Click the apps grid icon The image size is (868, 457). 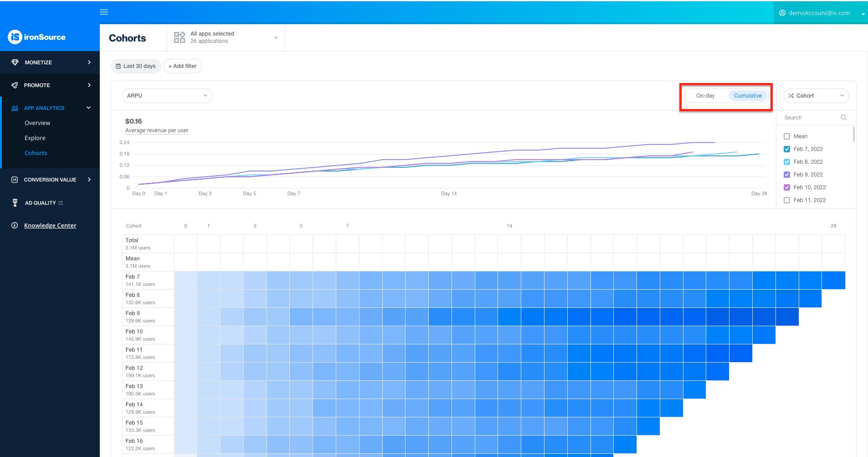(180, 37)
